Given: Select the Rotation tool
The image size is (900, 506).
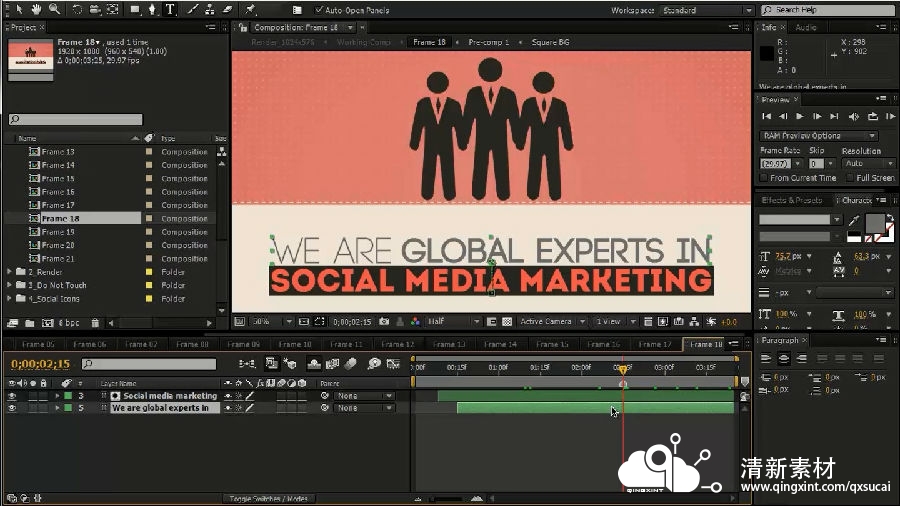Looking at the screenshot, I should [x=77, y=9].
